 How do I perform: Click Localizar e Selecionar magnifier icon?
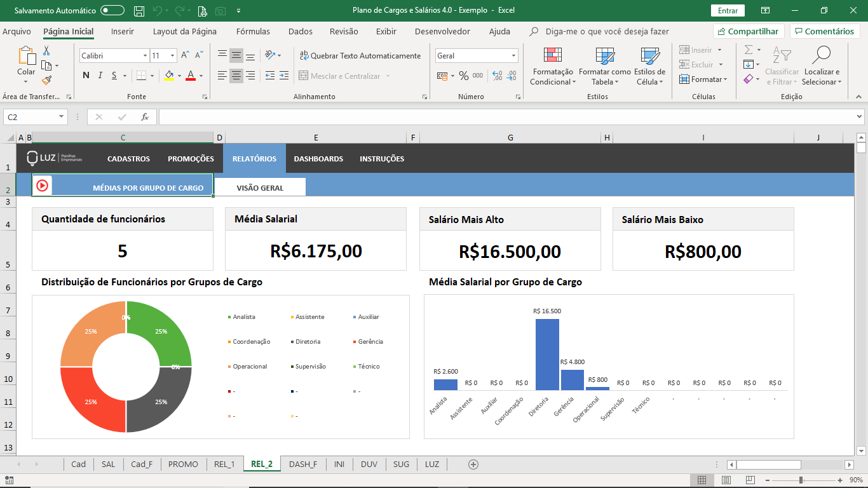(821, 56)
